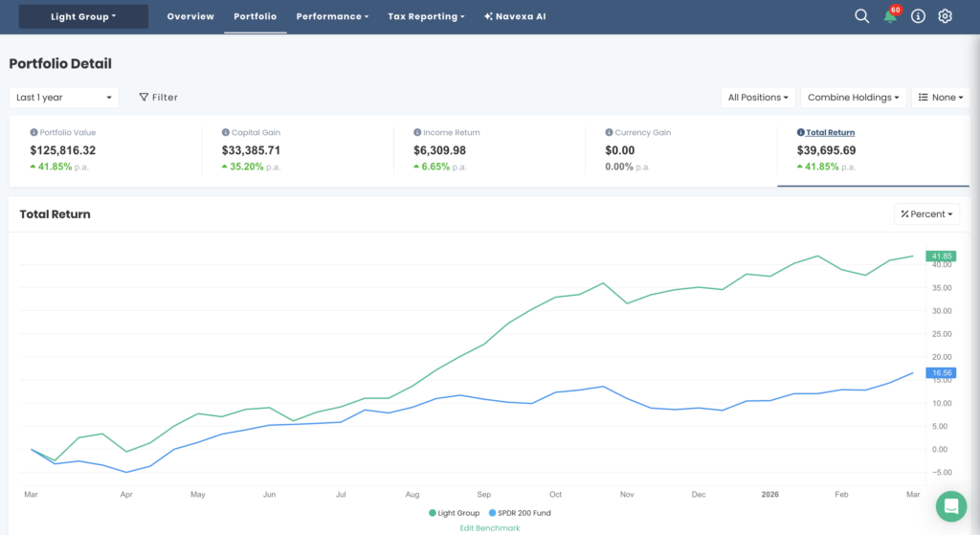Open the notifications bell icon
Viewport: 980px width, 535px height.
890,16
